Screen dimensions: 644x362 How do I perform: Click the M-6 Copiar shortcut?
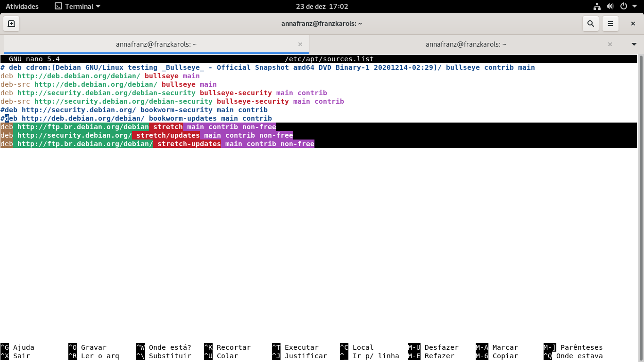coord(497,356)
